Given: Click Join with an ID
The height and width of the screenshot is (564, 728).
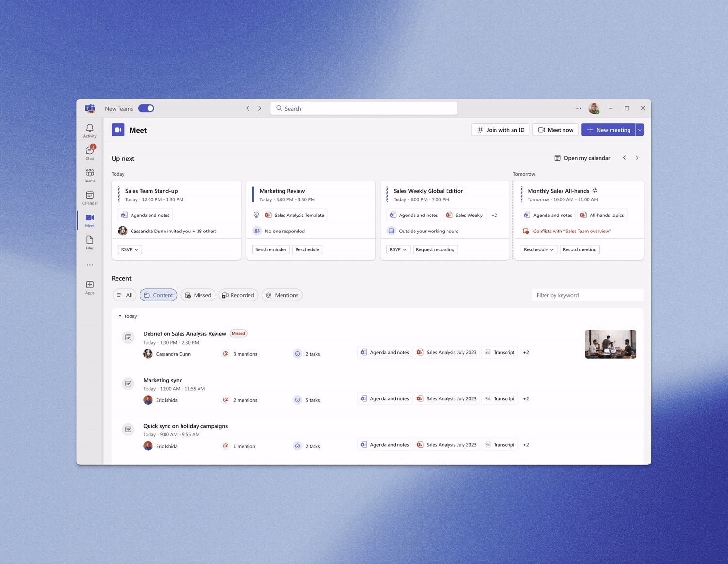Looking at the screenshot, I should 500,130.
